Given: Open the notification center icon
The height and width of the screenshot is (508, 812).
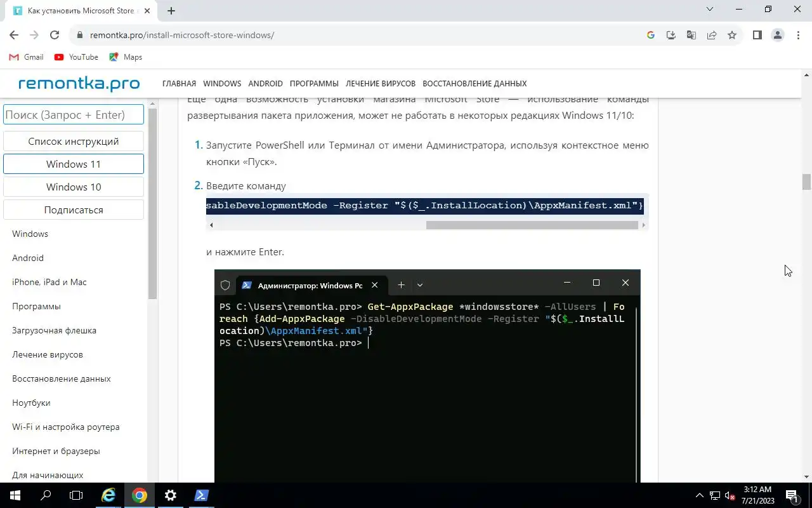Looking at the screenshot, I should [792, 495].
